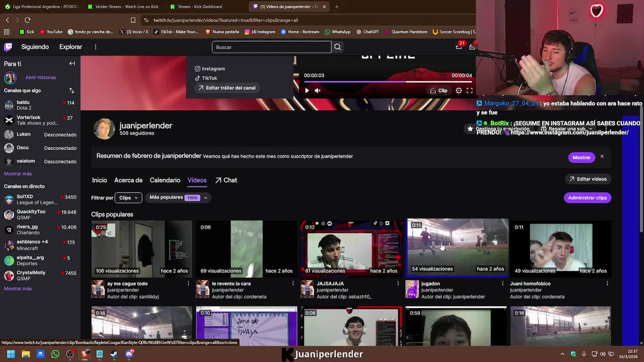The width and height of the screenshot is (644, 362).
Task: Switch to the Acerca de tab
Action: (128, 180)
